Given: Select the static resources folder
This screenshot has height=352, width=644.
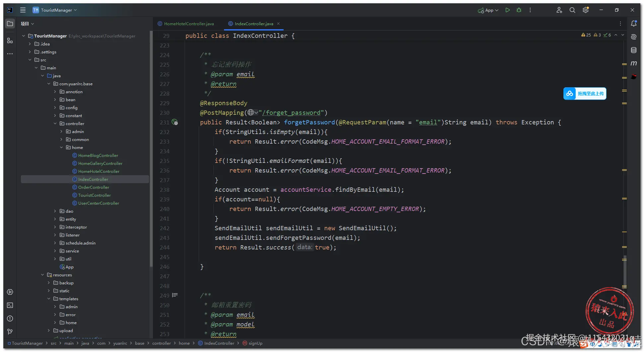Looking at the screenshot, I should [61, 291].
